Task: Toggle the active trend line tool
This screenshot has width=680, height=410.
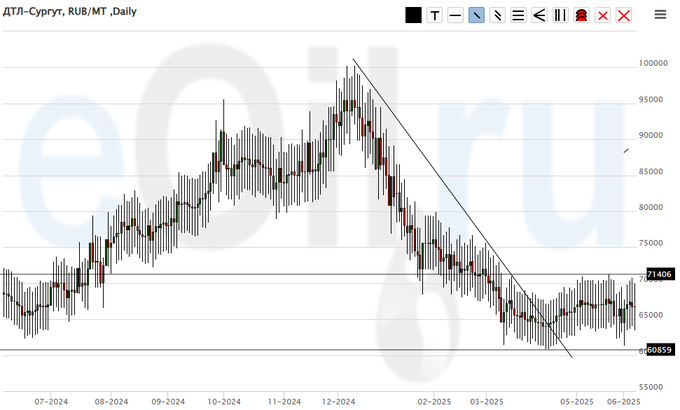Action: pyautogui.click(x=476, y=15)
